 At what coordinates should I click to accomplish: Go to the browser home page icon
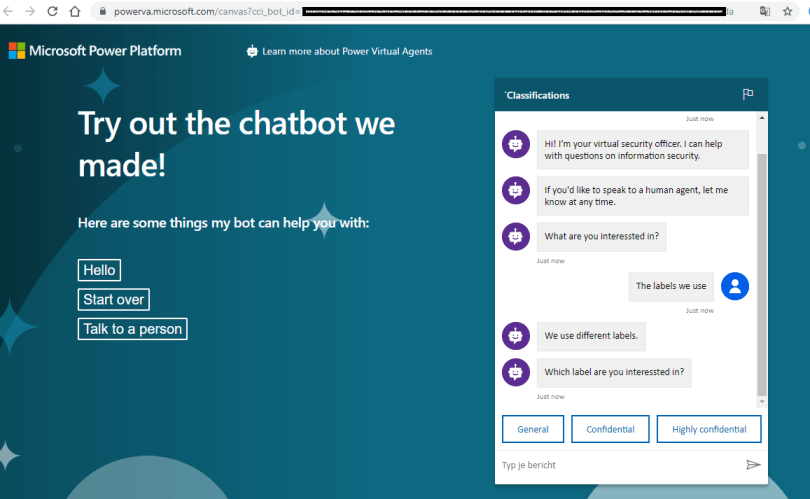tap(75, 12)
